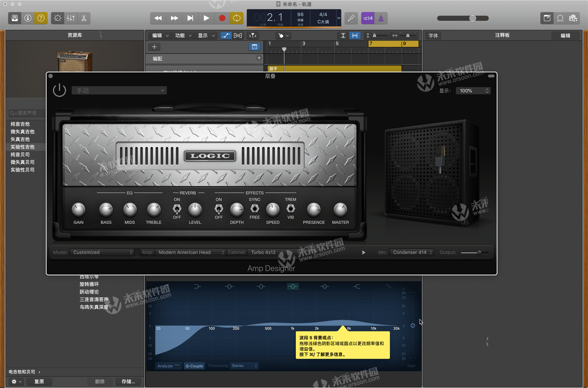Toggle the automation curve button
Screen dimensions: 588x388
[x=226, y=36]
